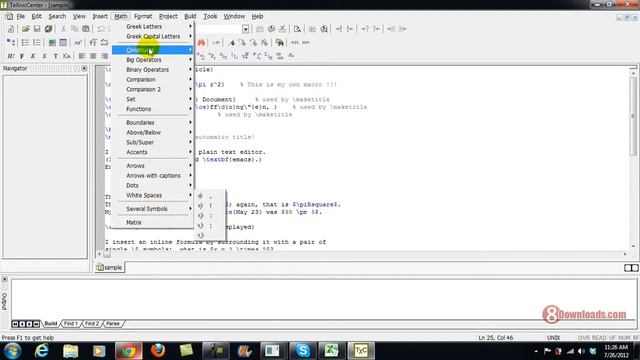640x360 pixels.
Task: Expand the Arrows with captions submenu
Action: 153,176
